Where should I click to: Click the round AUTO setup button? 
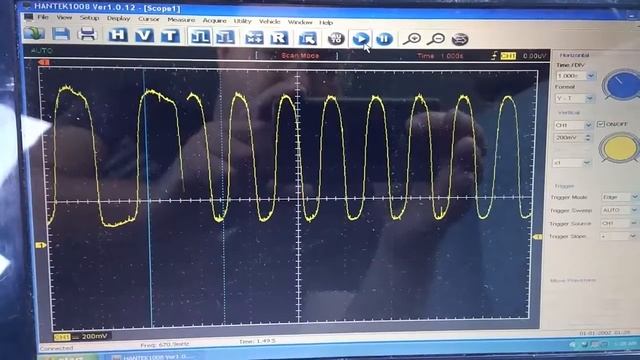tap(336, 39)
